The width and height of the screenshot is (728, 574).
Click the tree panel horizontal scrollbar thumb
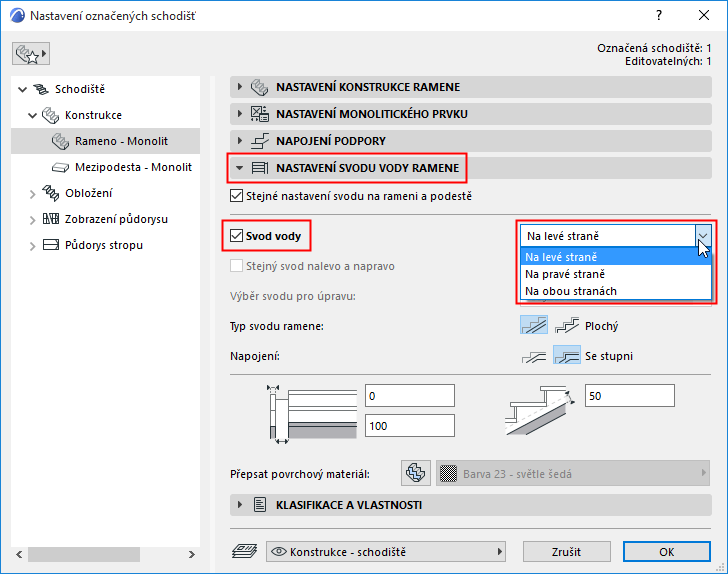[84, 554]
